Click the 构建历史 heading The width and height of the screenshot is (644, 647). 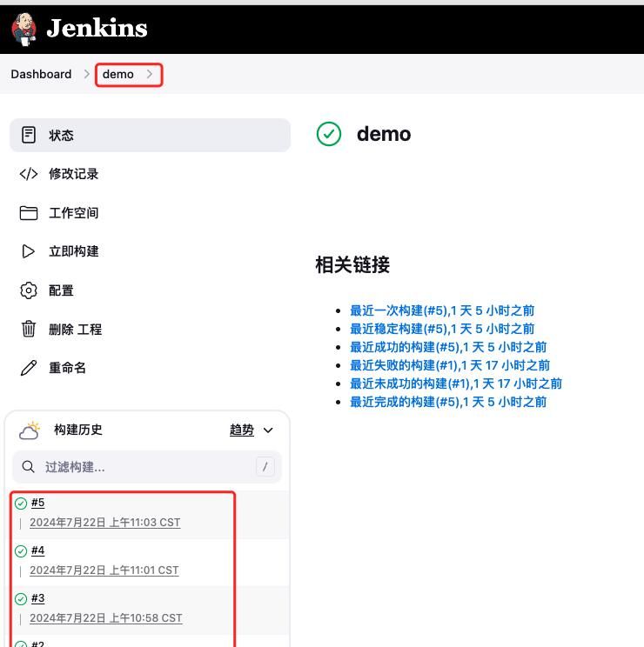[78, 430]
